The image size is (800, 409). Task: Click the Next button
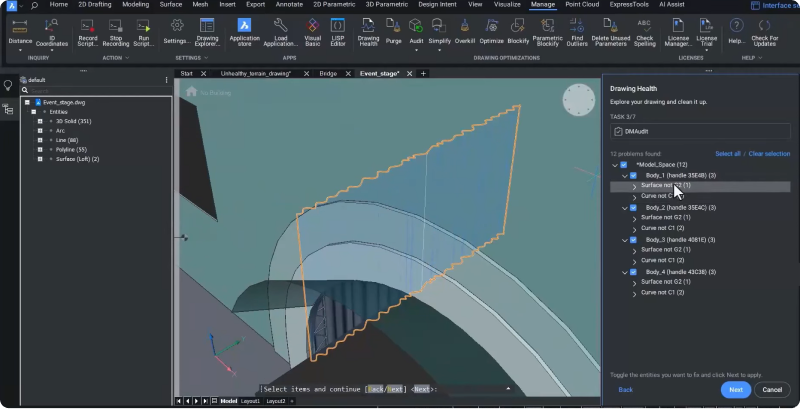pos(735,389)
